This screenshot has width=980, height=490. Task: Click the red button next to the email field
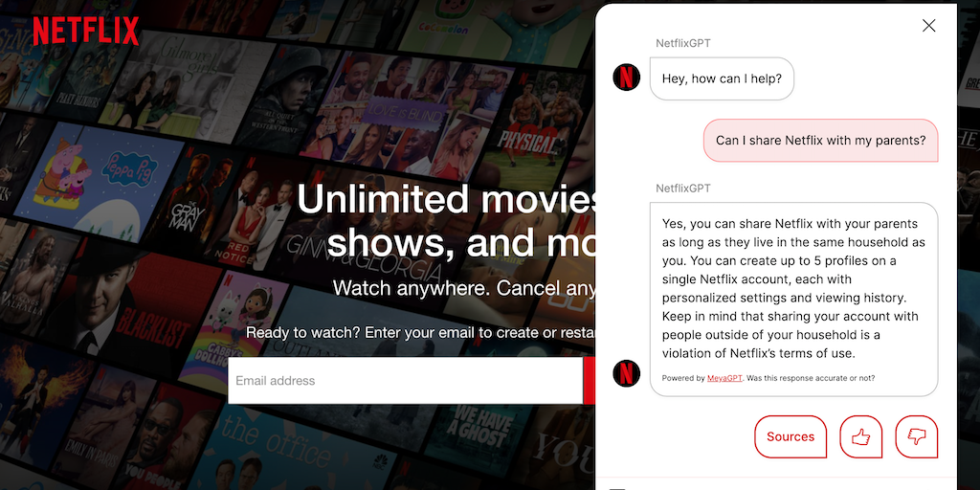[x=589, y=381]
